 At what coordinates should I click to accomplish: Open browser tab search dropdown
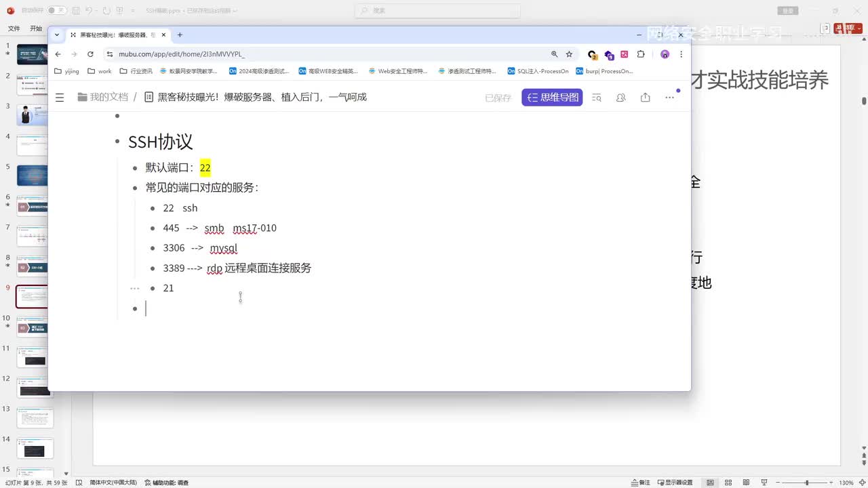(57, 35)
